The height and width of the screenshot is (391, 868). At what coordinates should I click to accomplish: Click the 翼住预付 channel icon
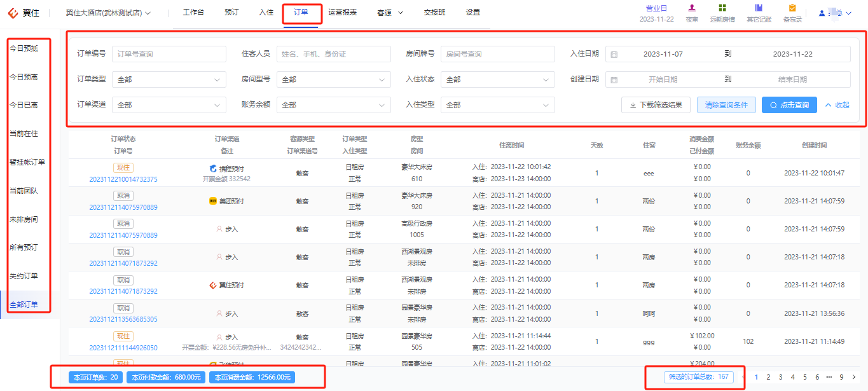[x=213, y=285]
